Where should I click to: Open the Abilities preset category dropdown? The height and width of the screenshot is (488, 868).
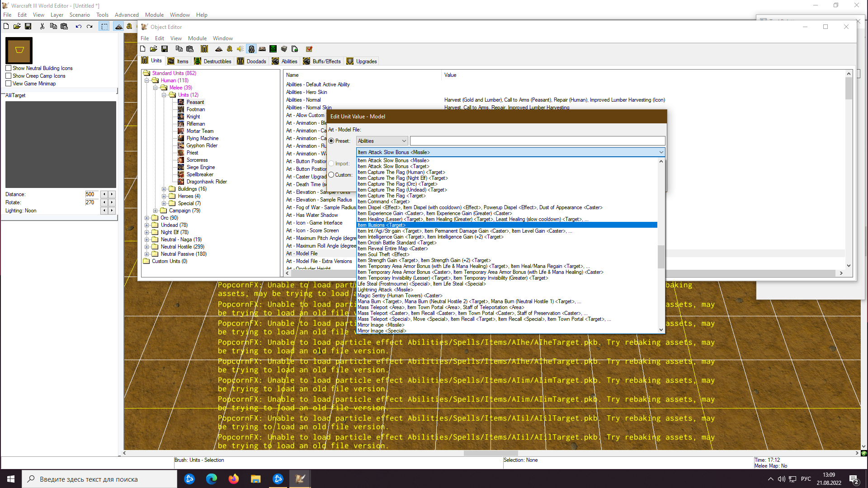[382, 141]
